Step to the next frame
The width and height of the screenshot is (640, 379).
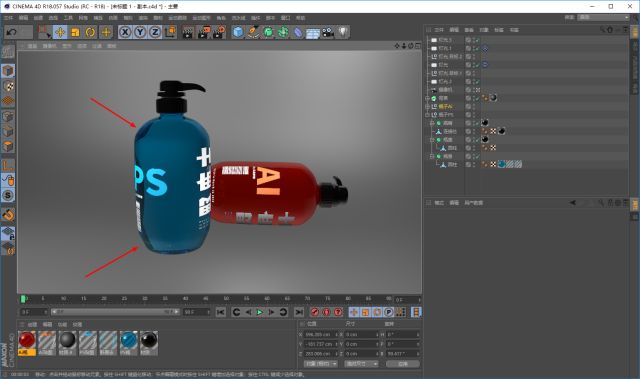(271, 312)
